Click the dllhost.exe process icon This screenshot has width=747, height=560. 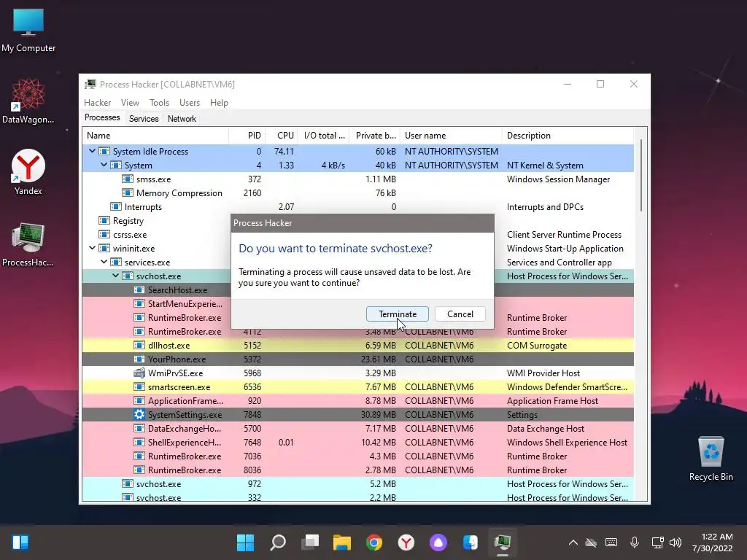point(139,345)
